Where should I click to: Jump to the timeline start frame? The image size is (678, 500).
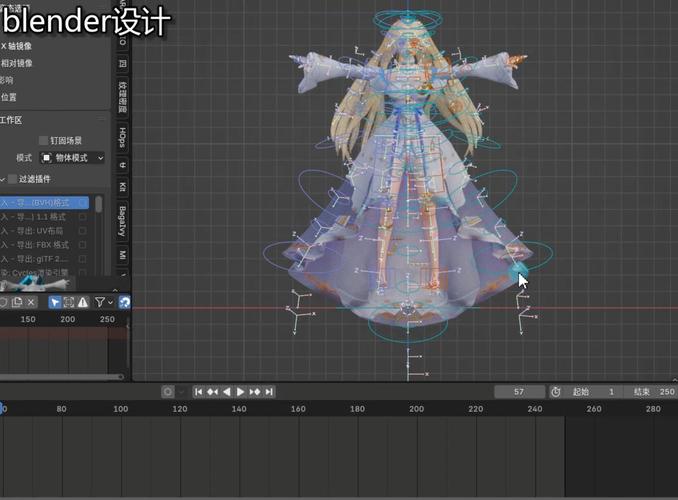[198, 392]
